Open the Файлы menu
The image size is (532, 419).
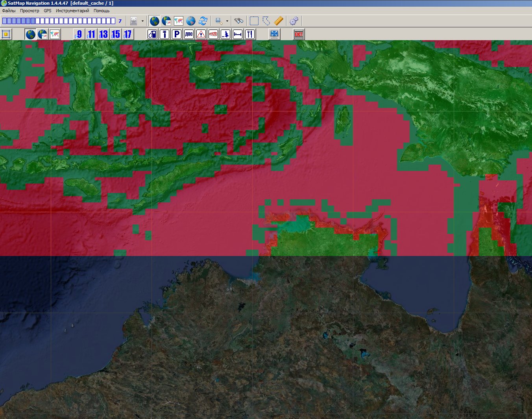pos(9,11)
